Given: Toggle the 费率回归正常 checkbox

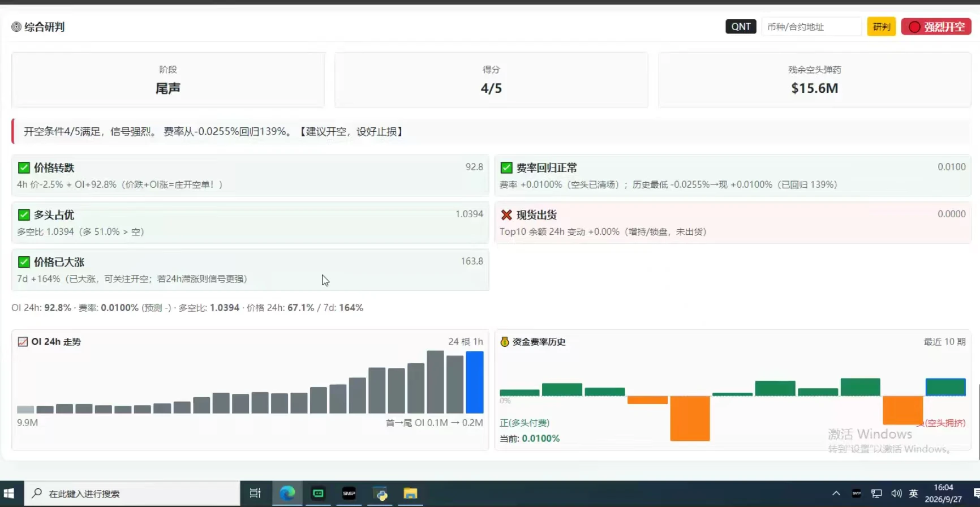Looking at the screenshot, I should 506,167.
